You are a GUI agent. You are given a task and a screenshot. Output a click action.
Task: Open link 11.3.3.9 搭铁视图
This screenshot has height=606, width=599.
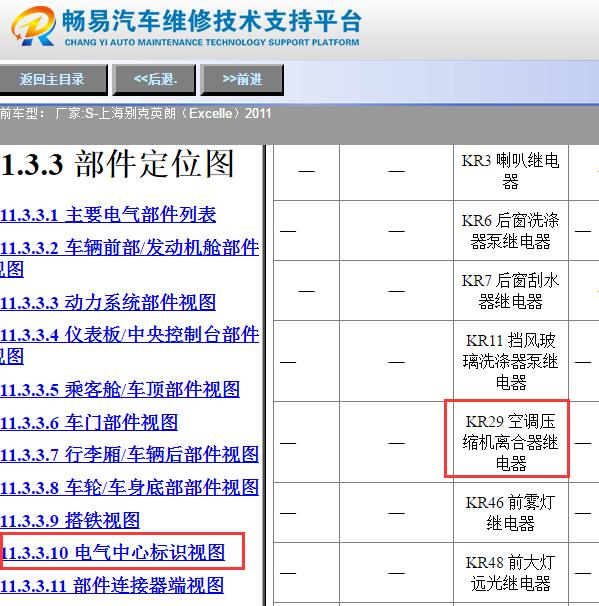pyautogui.click(x=70, y=520)
